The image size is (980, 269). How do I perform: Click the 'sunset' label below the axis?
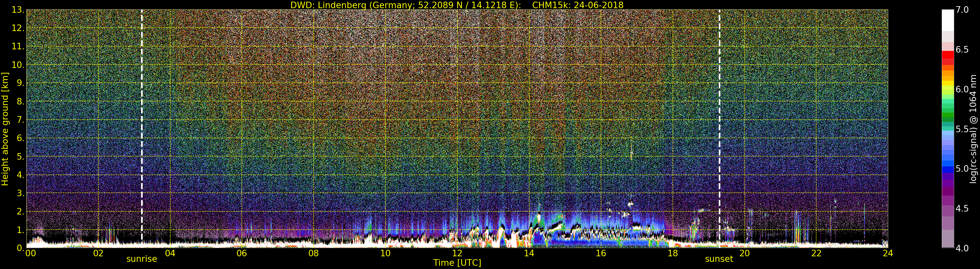coord(719,259)
